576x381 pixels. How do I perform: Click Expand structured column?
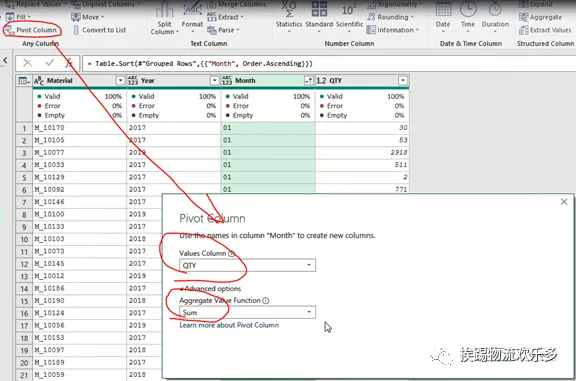click(x=535, y=4)
